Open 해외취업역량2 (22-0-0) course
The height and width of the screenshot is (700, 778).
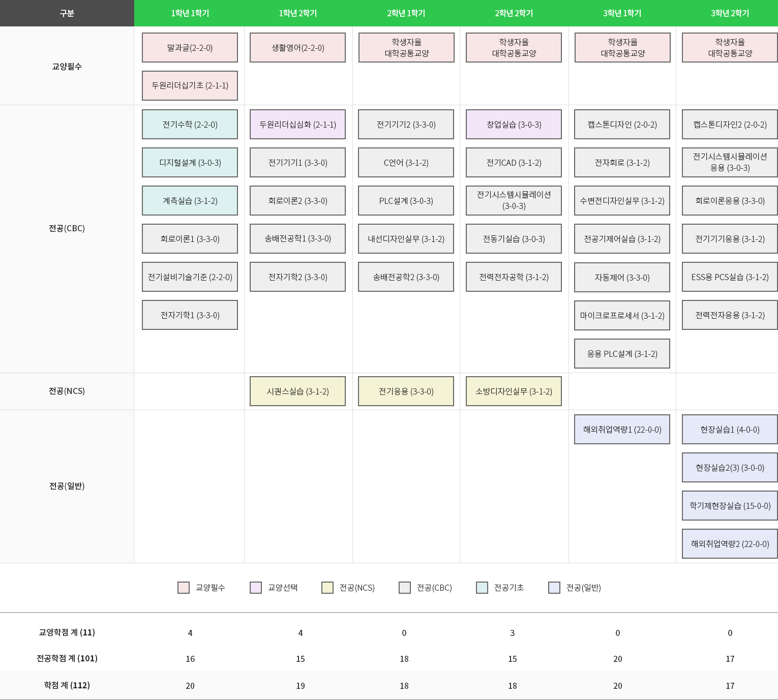730,544
